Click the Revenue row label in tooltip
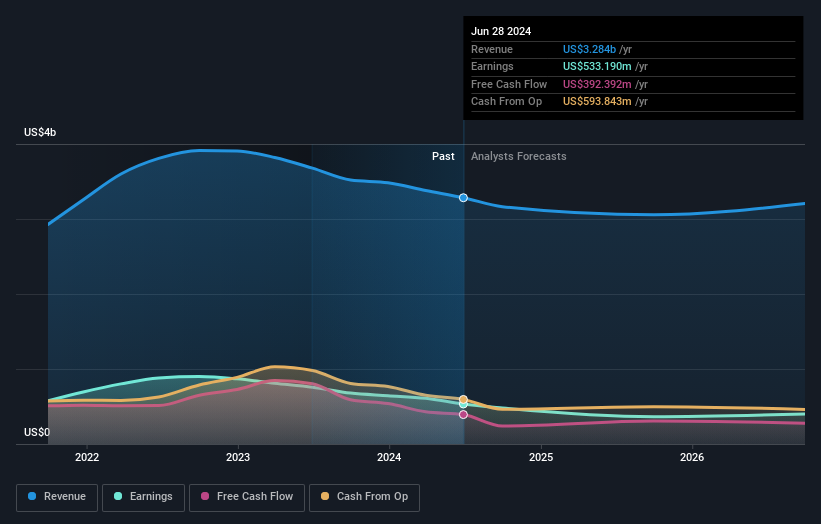Image resolution: width=821 pixels, height=524 pixels. click(492, 49)
